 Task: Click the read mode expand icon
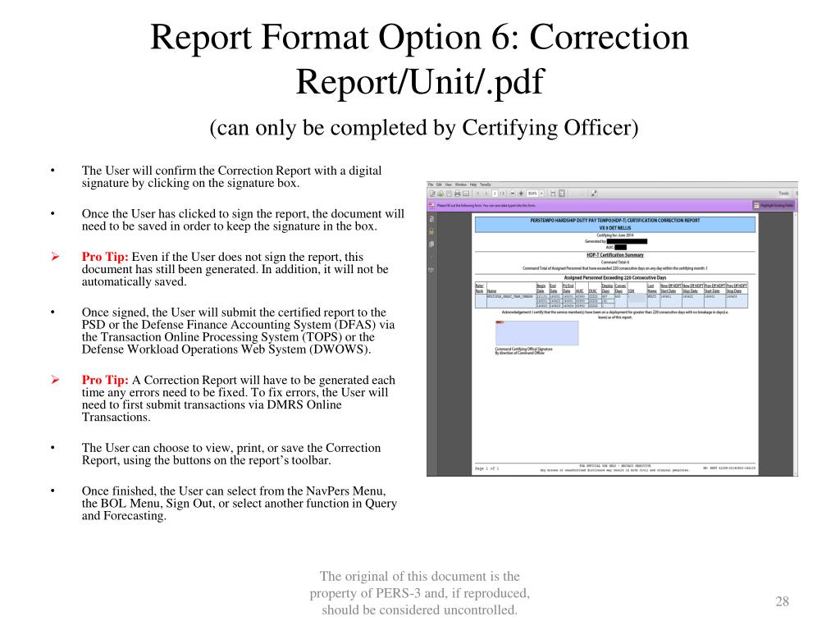click(594, 194)
